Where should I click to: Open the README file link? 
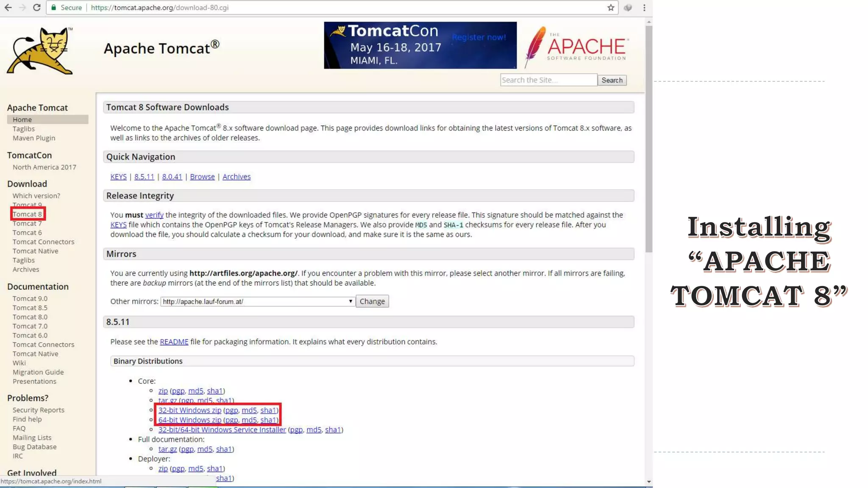pyautogui.click(x=174, y=342)
